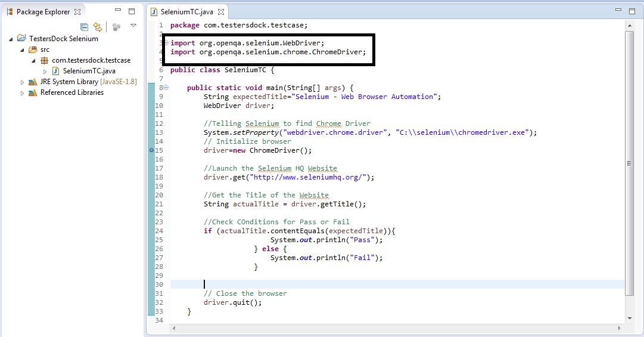Click the SeleniumTC.java file icon in tree

(x=55, y=71)
